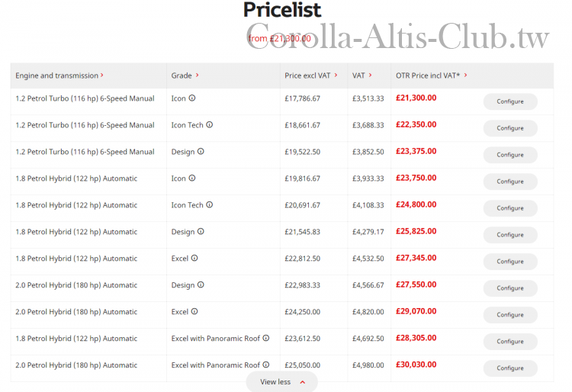Sort by OTR Price incl VAT header
The image size is (572, 392).
point(432,76)
